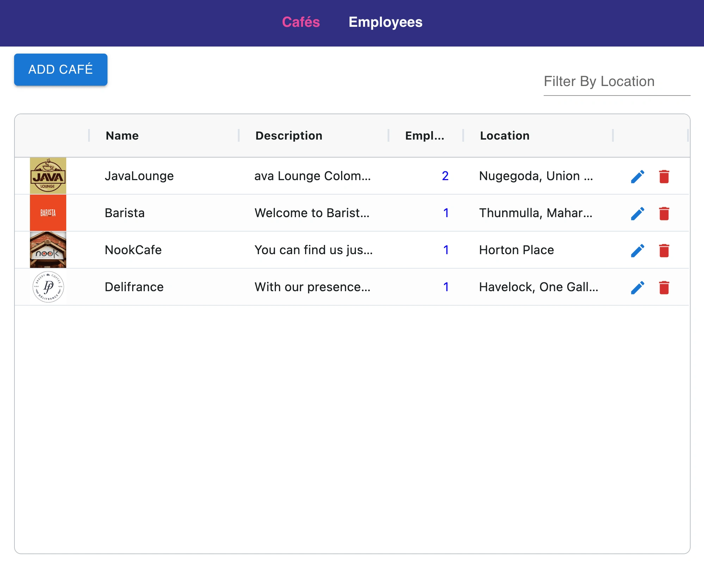704x588 pixels.
Task: Open Delifrance's employee count link
Action: coord(446,287)
